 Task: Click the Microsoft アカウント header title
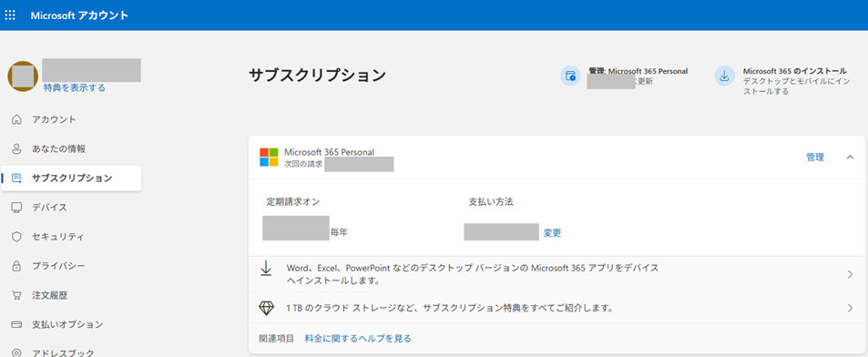(x=79, y=15)
